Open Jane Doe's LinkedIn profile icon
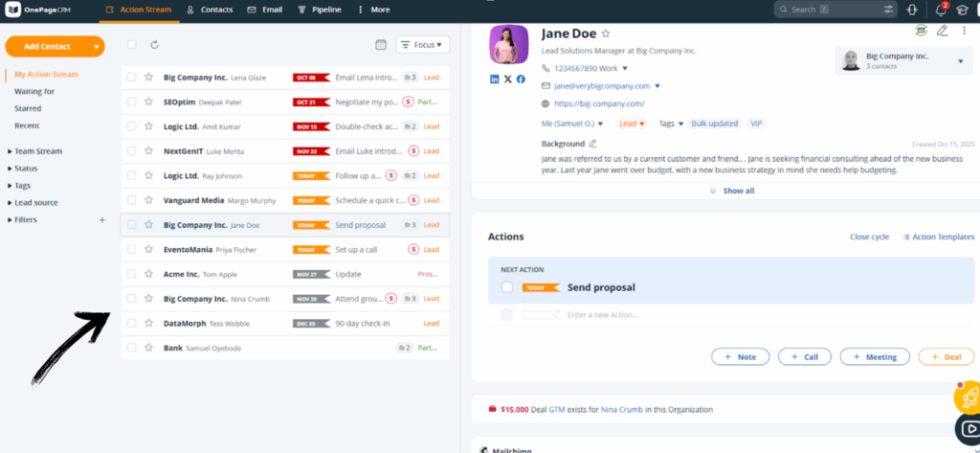Screen dimensions: 980x453 click(x=495, y=79)
